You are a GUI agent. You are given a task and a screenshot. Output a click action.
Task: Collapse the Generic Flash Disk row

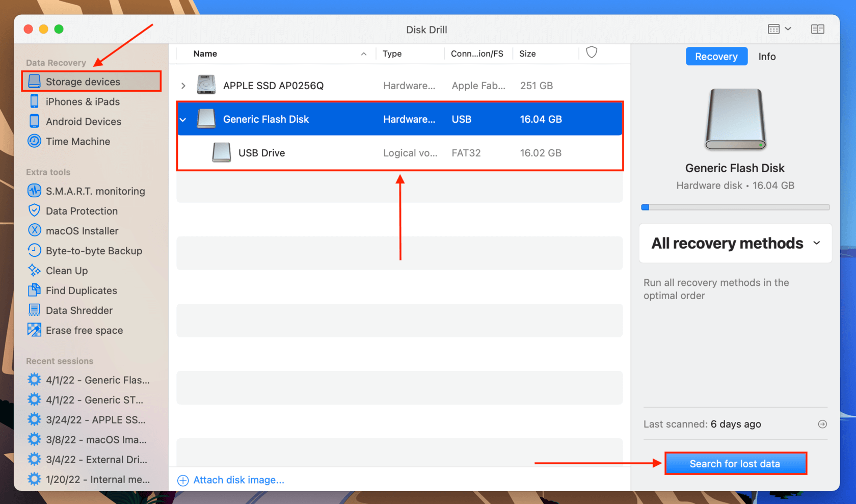[x=183, y=119]
